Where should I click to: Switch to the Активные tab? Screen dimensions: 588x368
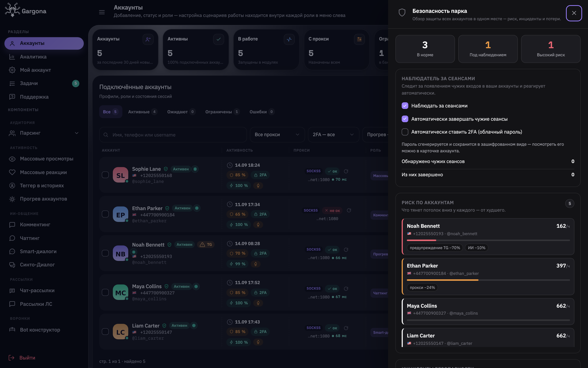[143, 112]
